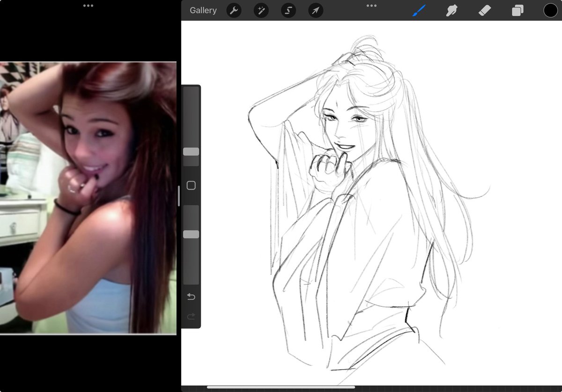This screenshot has height=392, width=562.
Task: Open the Adjustments magic wand panel
Action: tap(261, 10)
